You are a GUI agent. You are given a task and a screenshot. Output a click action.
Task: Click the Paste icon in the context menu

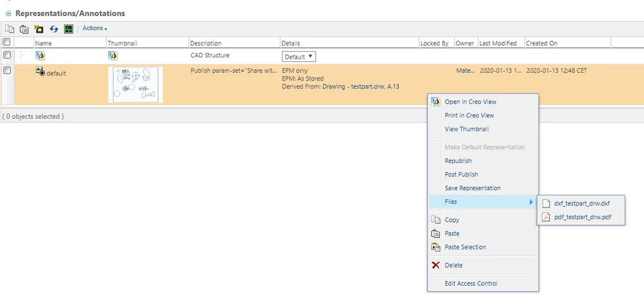436,233
